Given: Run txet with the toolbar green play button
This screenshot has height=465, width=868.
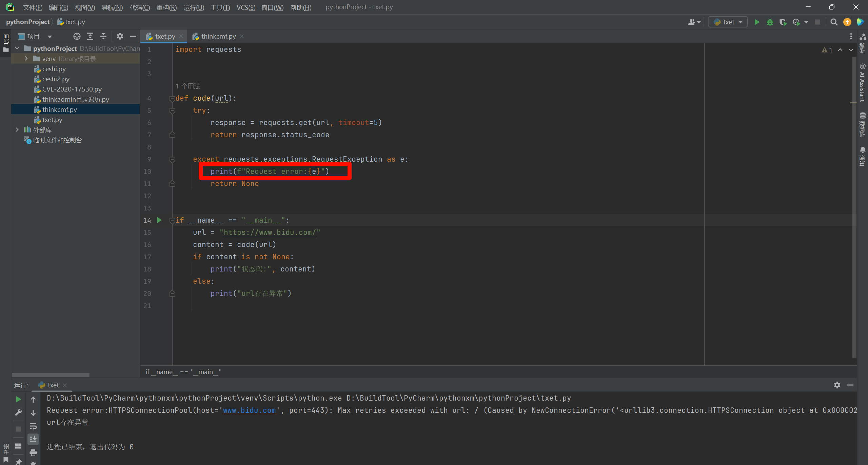Looking at the screenshot, I should point(757,22).
